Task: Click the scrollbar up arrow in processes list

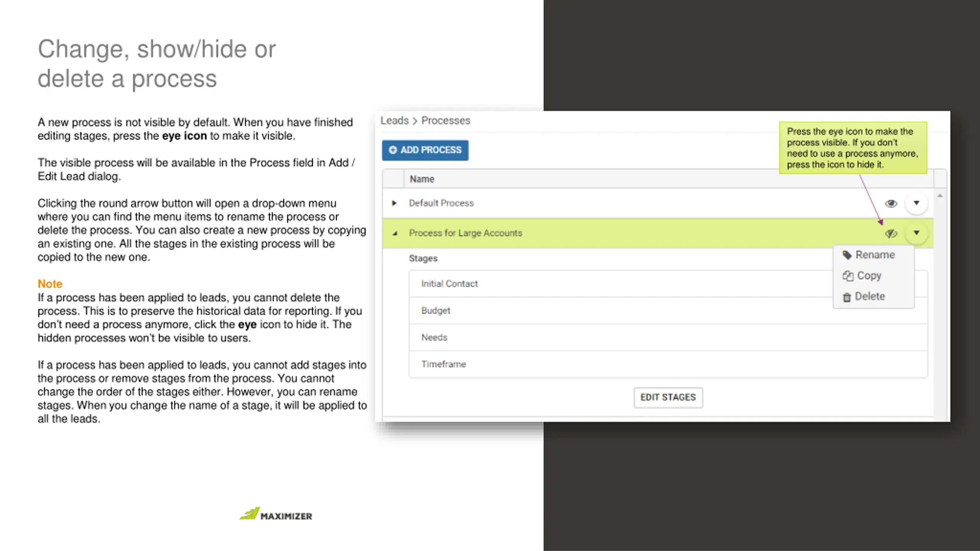Action: click(940, 196)
